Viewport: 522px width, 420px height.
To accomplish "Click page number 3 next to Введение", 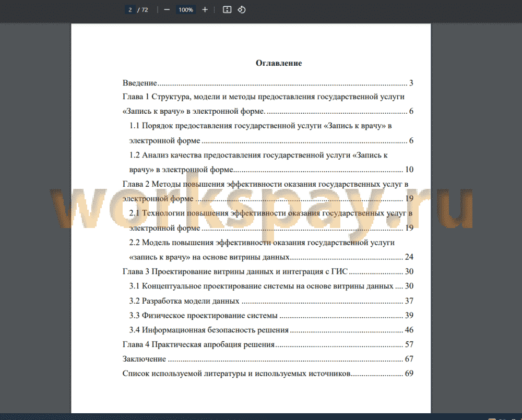I will 411,83.
